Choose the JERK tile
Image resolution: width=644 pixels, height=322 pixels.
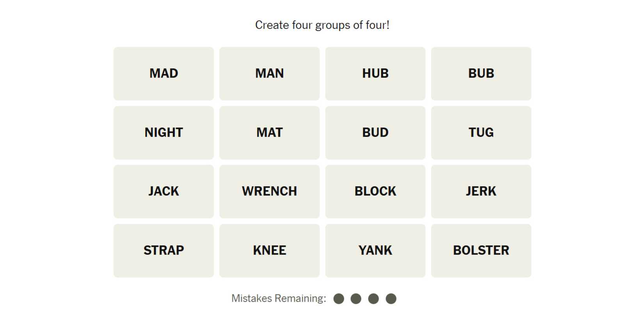[481, 191]
